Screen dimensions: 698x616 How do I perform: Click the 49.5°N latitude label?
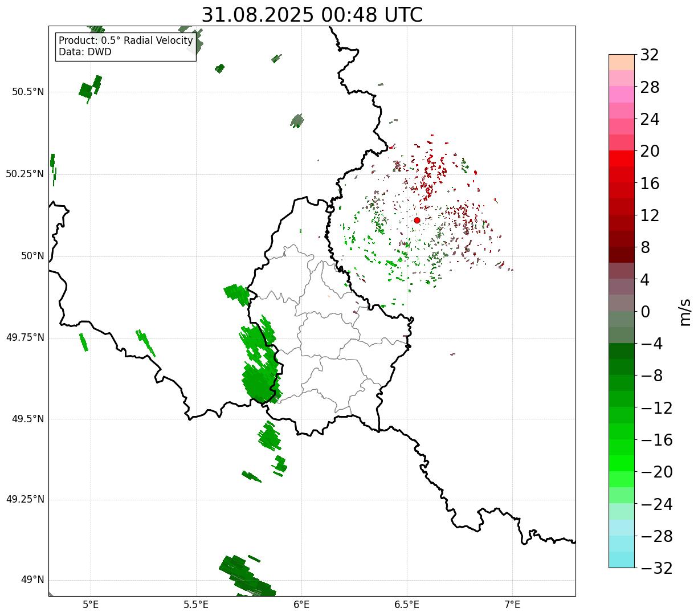pyautogui.click(x=28, y=419)
